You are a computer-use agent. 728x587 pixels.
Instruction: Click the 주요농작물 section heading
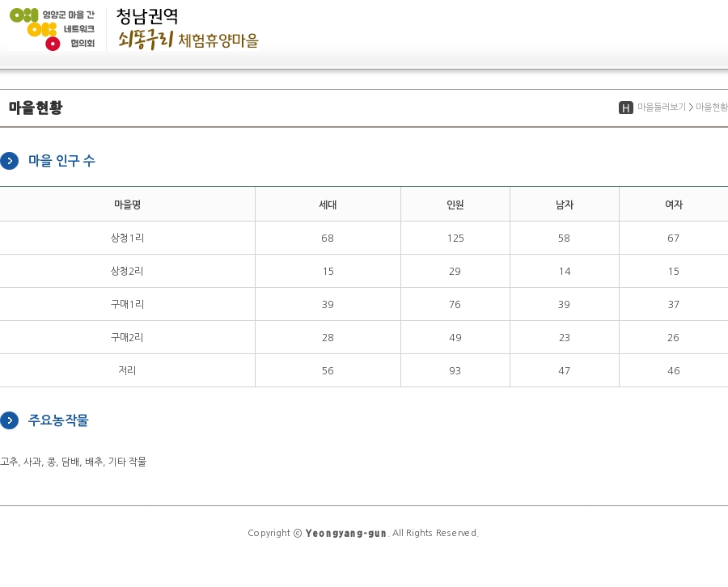pos(58,420)
